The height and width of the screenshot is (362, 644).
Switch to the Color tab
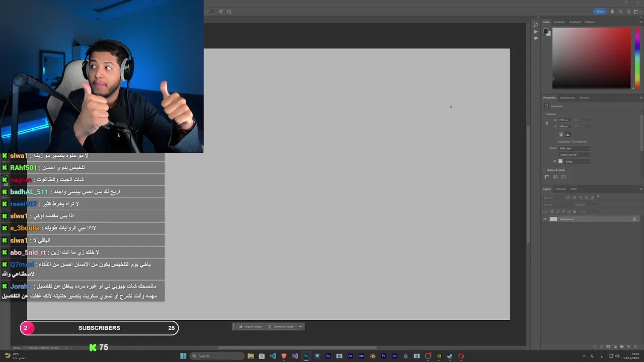[x=546, y=22]
